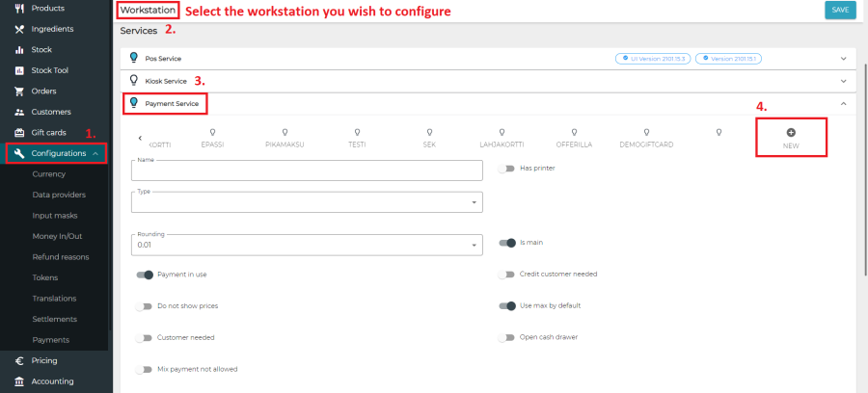Click the Kiosk Service lightbulb icon
This screenshot has height=393, width=868.
pyautogui.click(x=134, y=80)
